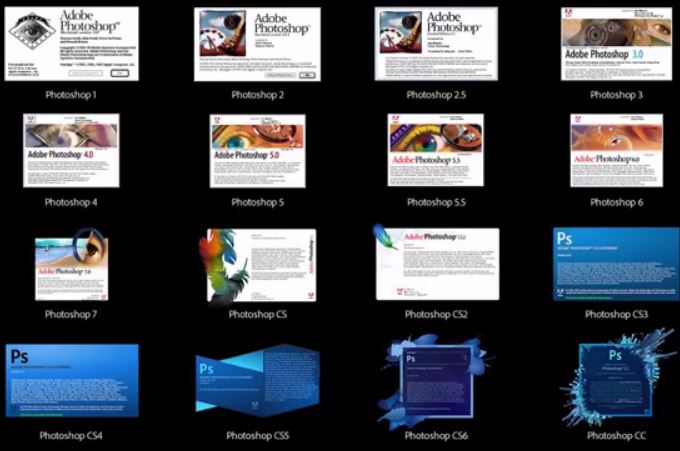The height and width of the screenshot is (451, 680).
Task: View the Photoshop 7 splash screen thumbnail
Action: click(72, 264)
